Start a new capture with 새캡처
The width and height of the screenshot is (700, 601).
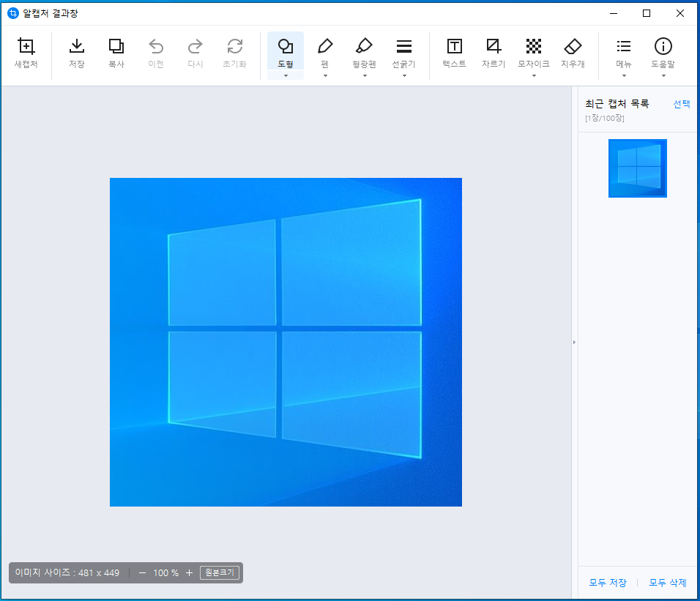[x=26, y=53]
